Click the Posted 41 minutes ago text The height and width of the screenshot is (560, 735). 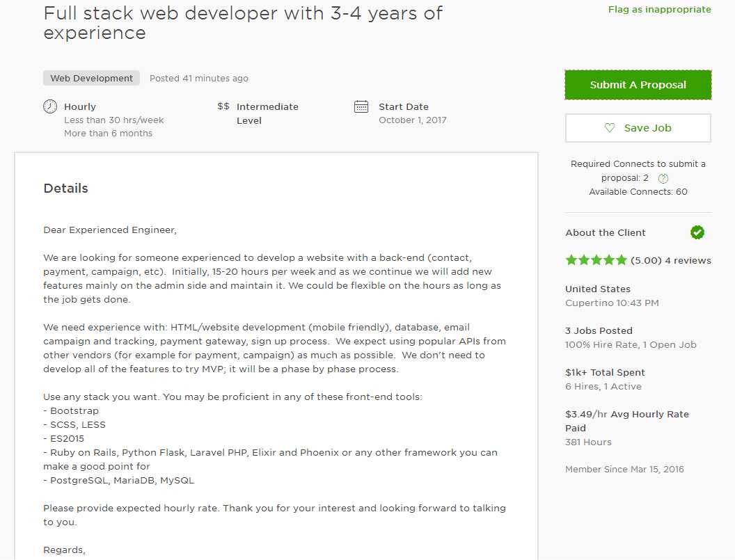199,78
